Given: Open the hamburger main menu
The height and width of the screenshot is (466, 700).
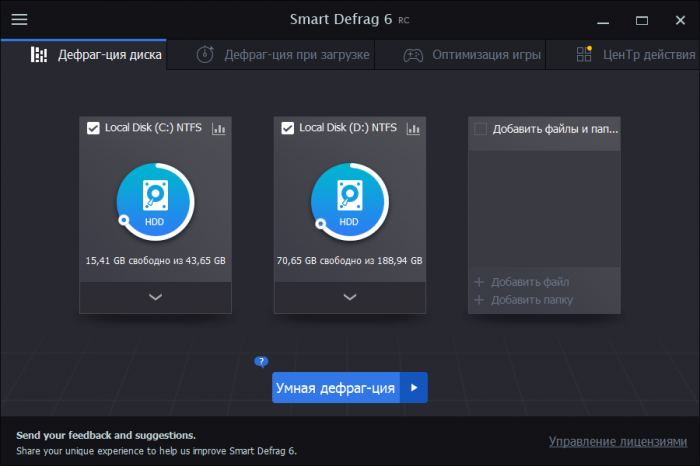Looking at the screenshot, I should pos(19,19).
